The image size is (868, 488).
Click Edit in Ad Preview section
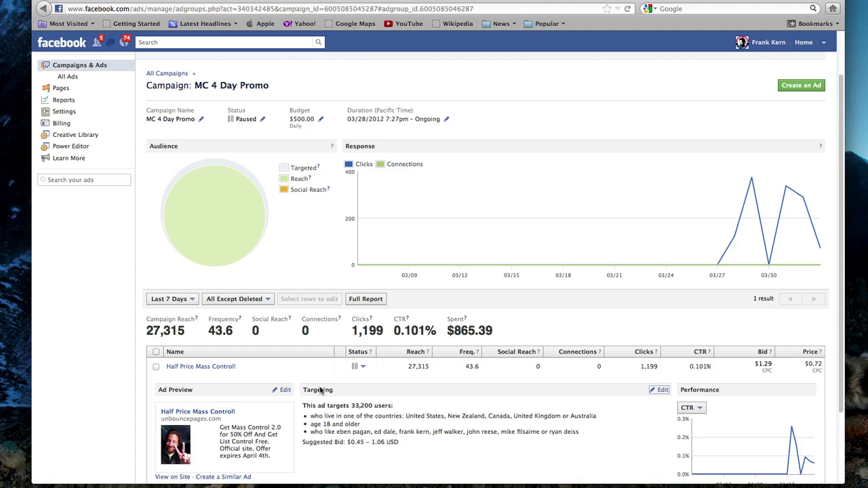click(x=281, y=390)
